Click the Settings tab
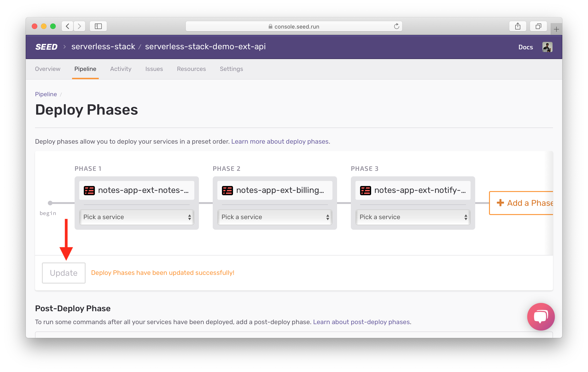This screenshot has height=372, width=588. (x=231, y=69)
